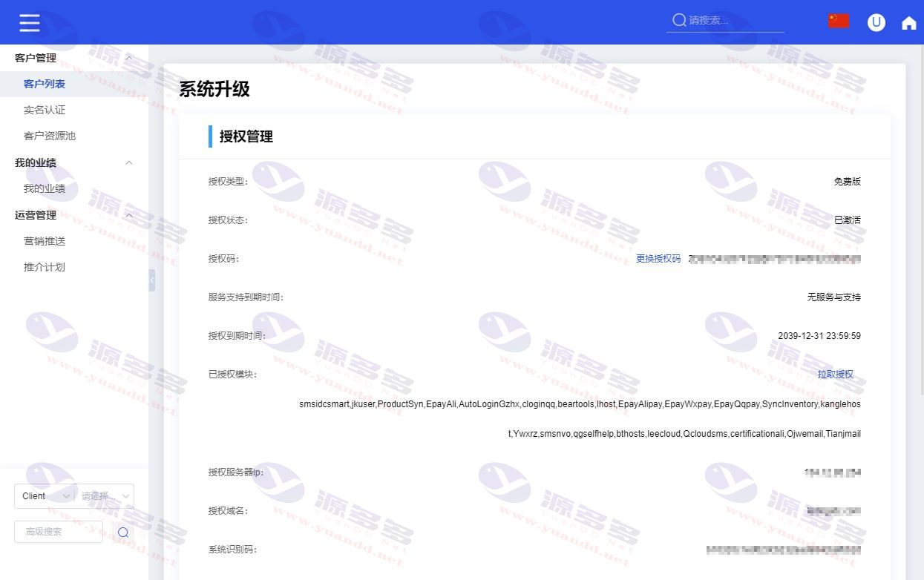Screen dimensions: 924x580
Task: Open the Client dropdown
Action: pyautogui.click(x=45, y=496)
